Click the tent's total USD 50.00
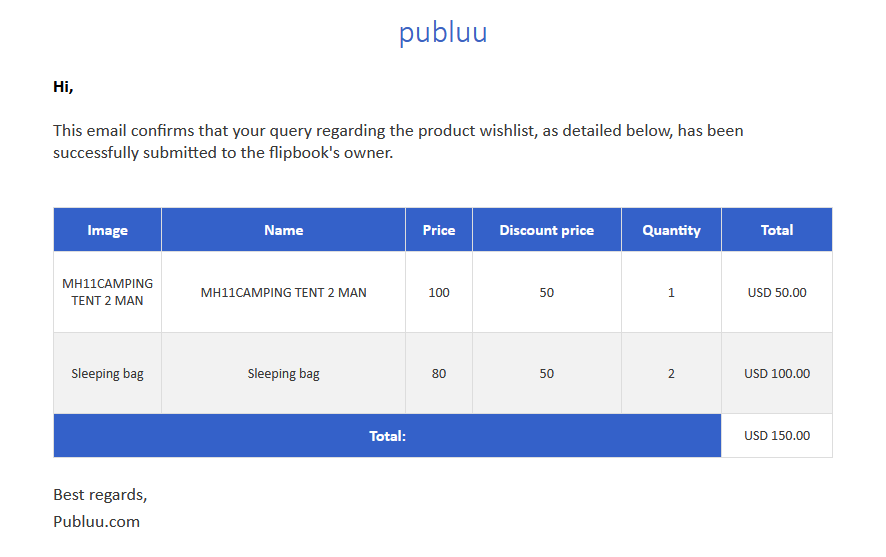The width and height of the screenshot is (886, 557). (777, 293)
